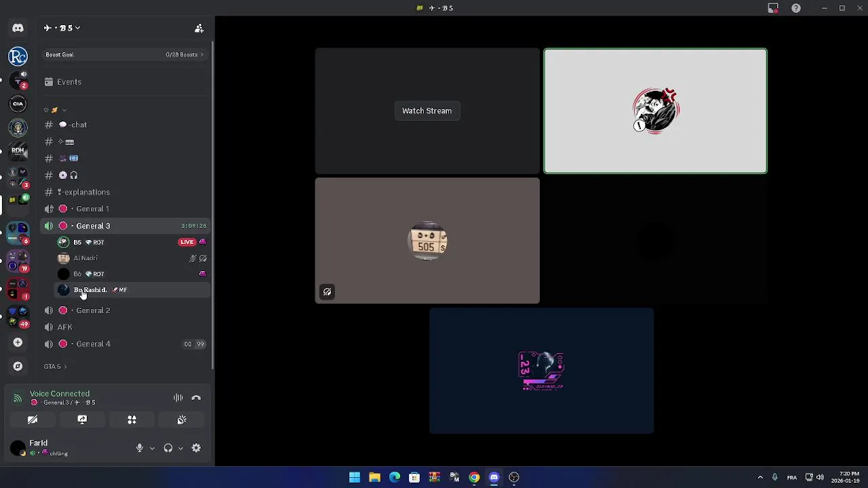Open the activities launcher icon

point(132,420)
